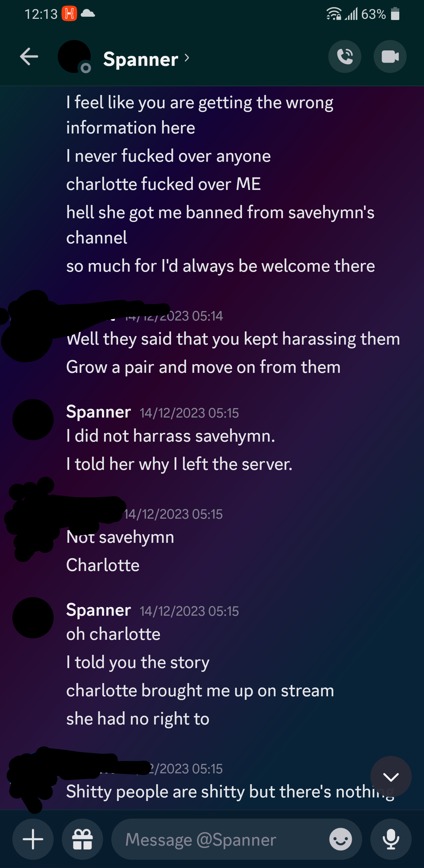Select message "I never fucked over anyone"

point(168,156)
